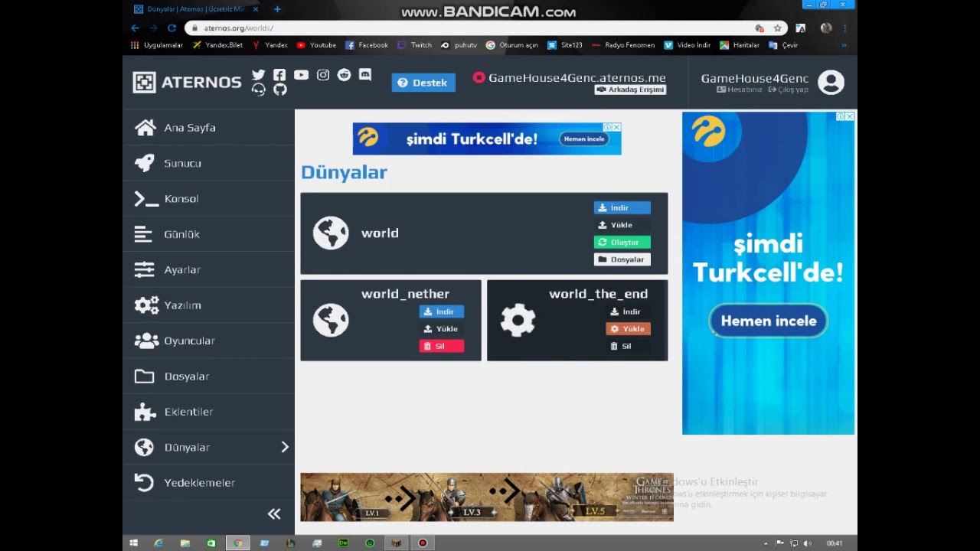Viewport: 980px width, 551px height.
Task: Select the Dünyalar | Aternos browser tab
Action: coord(195,9)
